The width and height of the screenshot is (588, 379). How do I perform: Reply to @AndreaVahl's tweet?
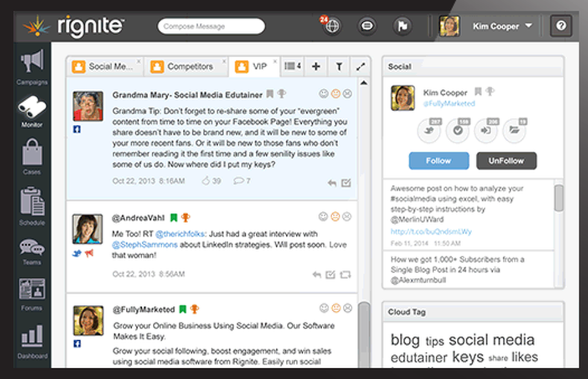(x=317, y=275)
